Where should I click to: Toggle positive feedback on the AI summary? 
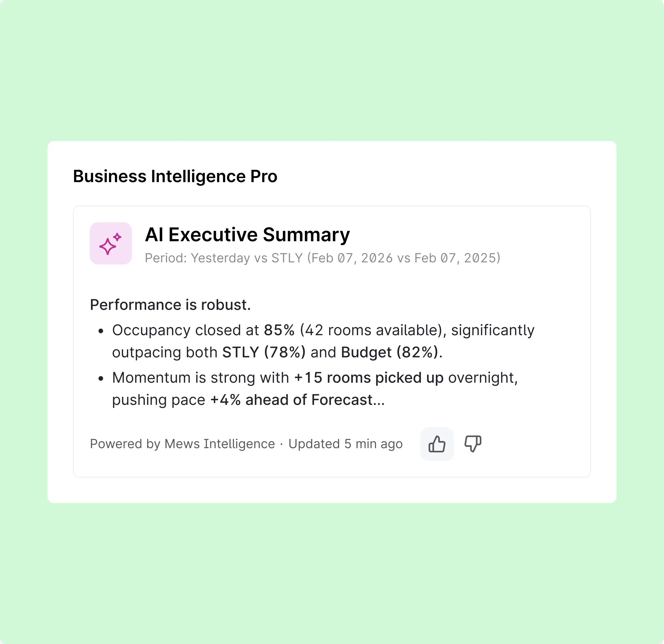437,444
